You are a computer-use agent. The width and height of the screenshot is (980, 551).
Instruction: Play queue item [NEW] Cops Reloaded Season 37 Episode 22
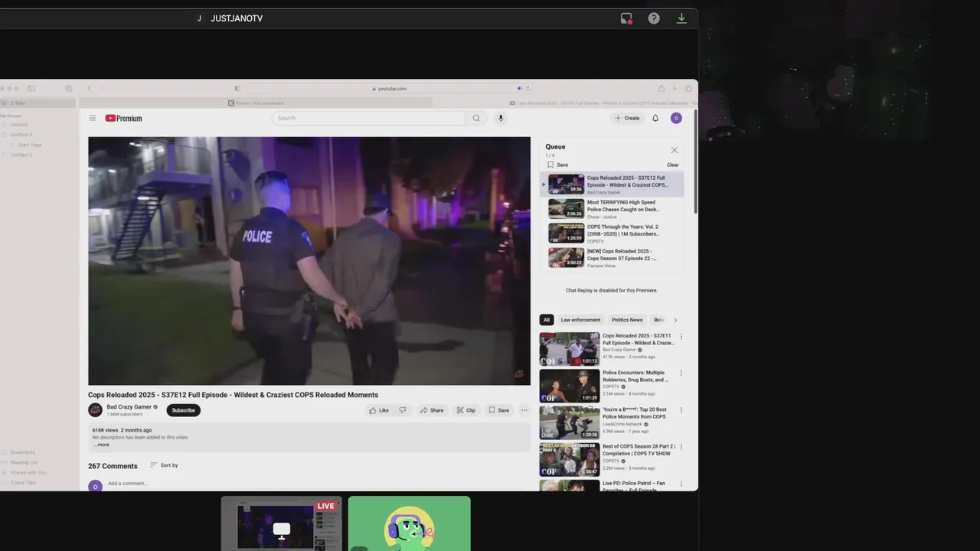pos(612,258)
